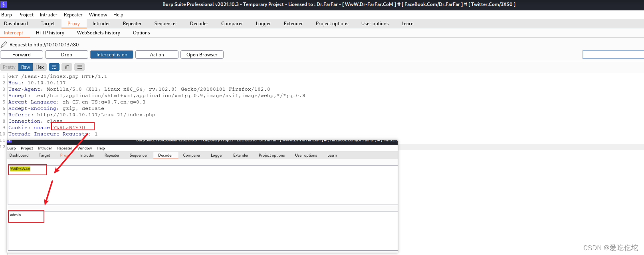The image size is (644, 255).
Task: Click the GET /Less-21/index.php request line
Action: 58,76
